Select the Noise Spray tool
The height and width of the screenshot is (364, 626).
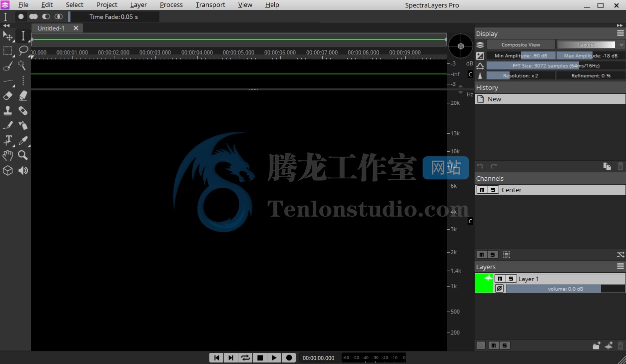[23, 126]
